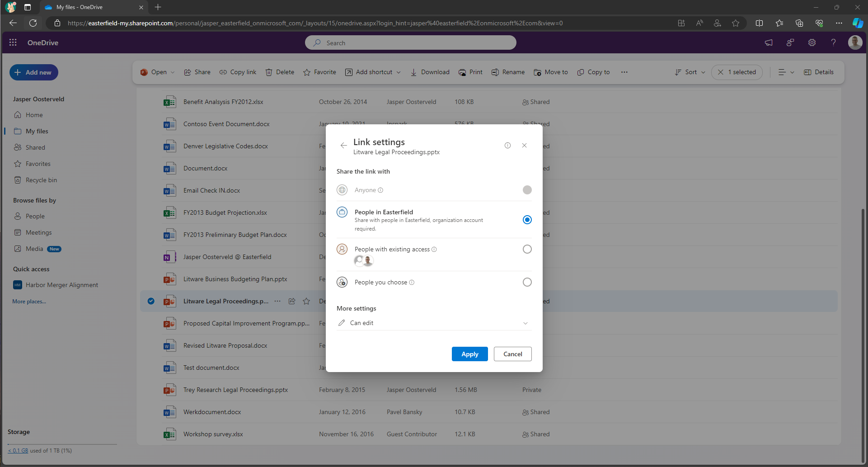The height and width of the screenshot is (467, 868).
Task: Click the Delete trash toolbar button
Action: (280, 72)
